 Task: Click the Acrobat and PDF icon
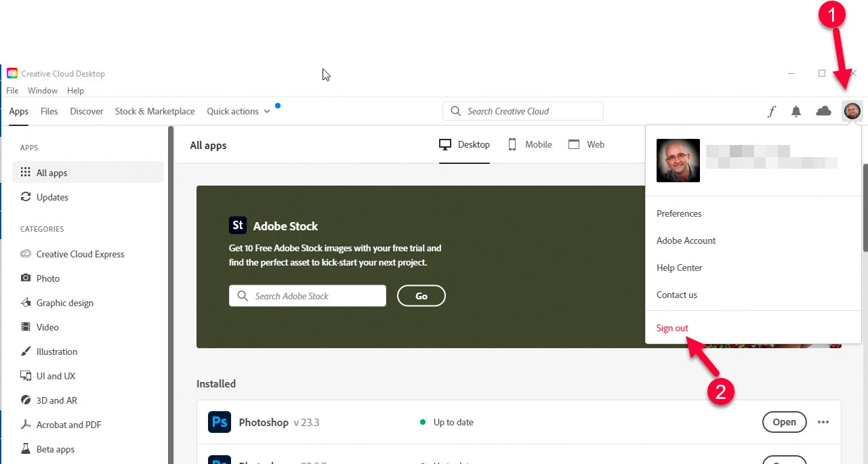pos(26,425)
